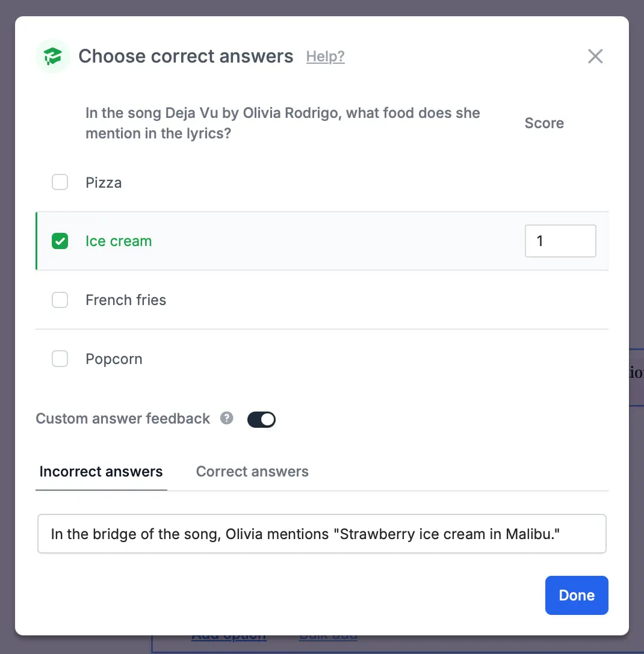The width and height of the screenshot is (644, 654).
Task: Click the blue Done button
Action: click(577, 595)
